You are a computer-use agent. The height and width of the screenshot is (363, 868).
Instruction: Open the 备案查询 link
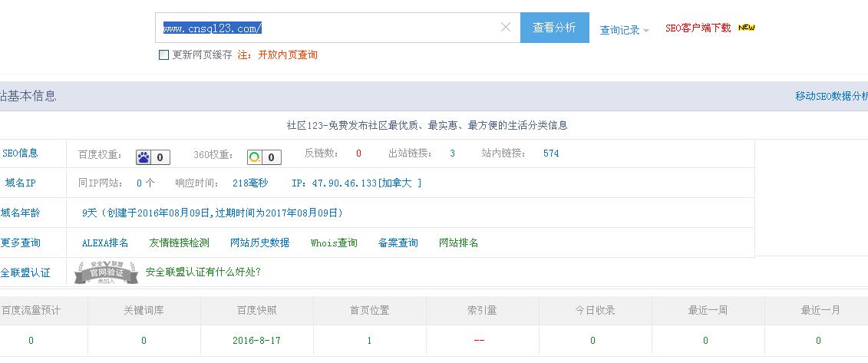pyautogui.click(x=398, y=243)
